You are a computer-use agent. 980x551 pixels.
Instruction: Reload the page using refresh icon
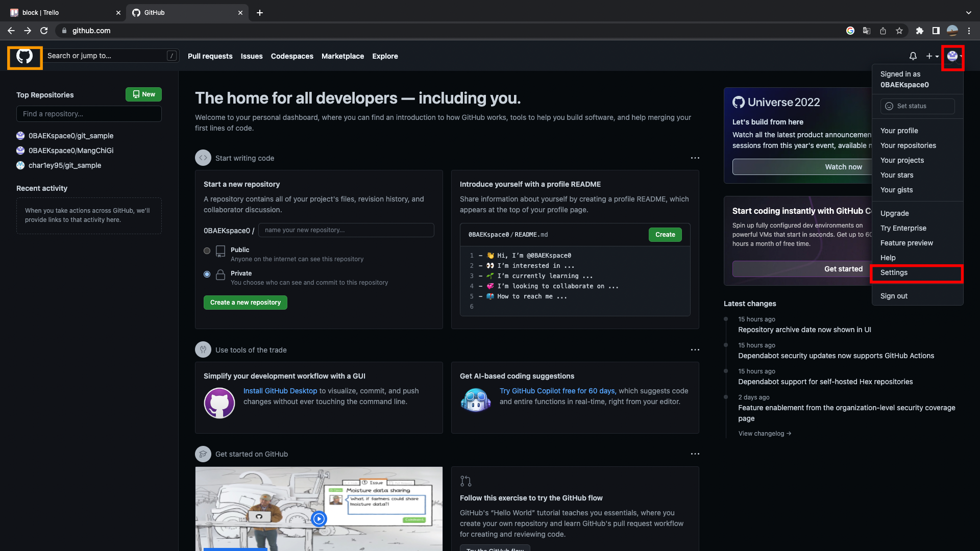(x=44, y=31)
